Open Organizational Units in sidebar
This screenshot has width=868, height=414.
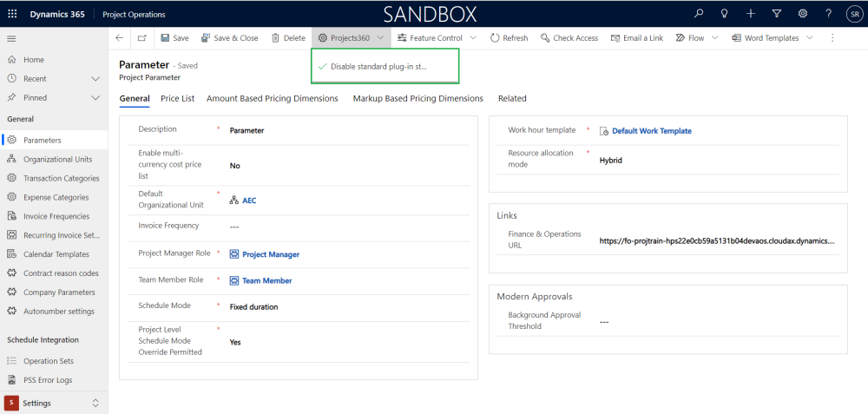tap(54, 160)
